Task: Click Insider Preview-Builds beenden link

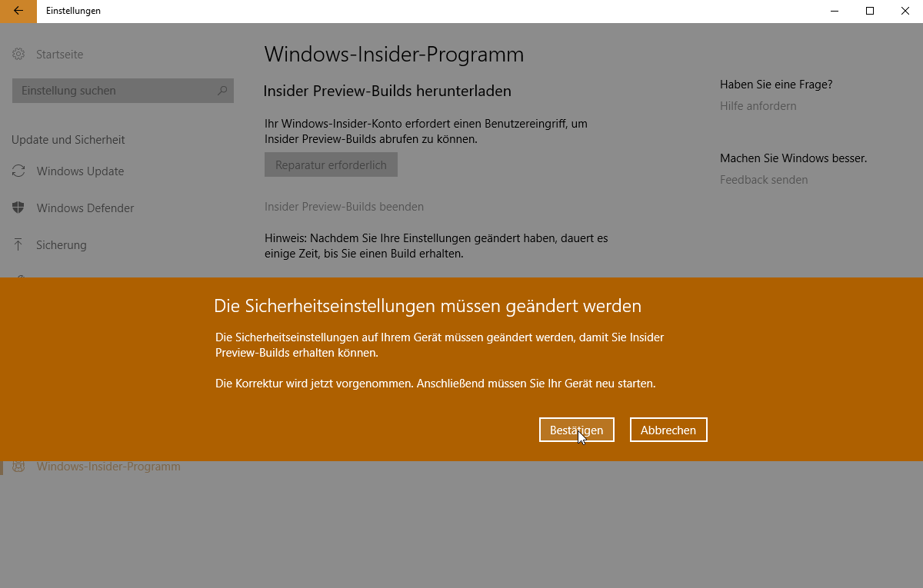Action: pyautogui.click(x=344, y=207)
